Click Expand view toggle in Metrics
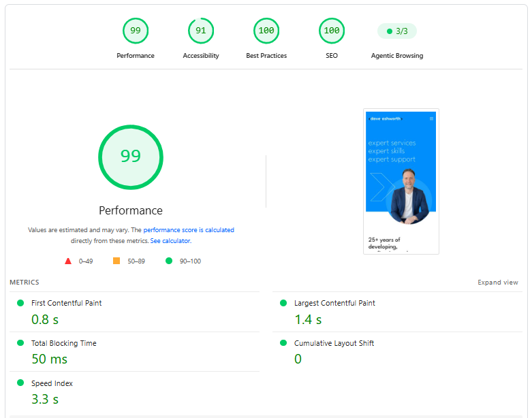Image resolution: width=532 pixels, height=418 pixels. pyautogui.click(x=498, y=283)
